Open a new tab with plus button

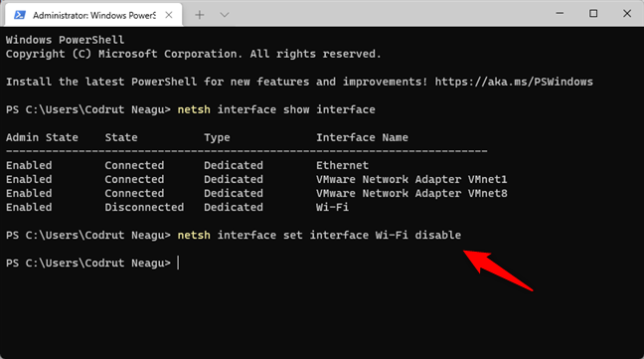200,15
